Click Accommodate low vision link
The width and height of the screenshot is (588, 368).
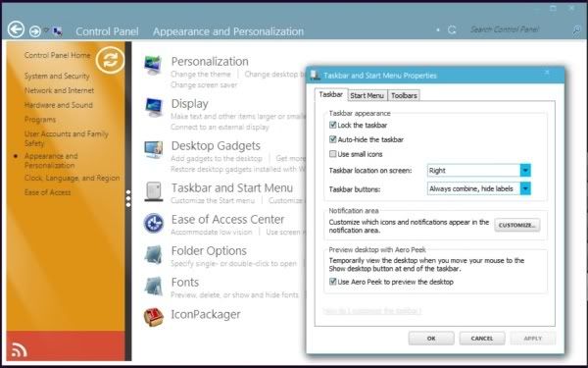click(x=212, y=232)
